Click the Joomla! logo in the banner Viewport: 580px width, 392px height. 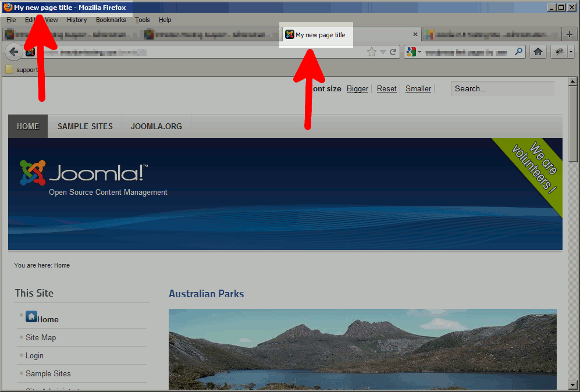(84, 173)
